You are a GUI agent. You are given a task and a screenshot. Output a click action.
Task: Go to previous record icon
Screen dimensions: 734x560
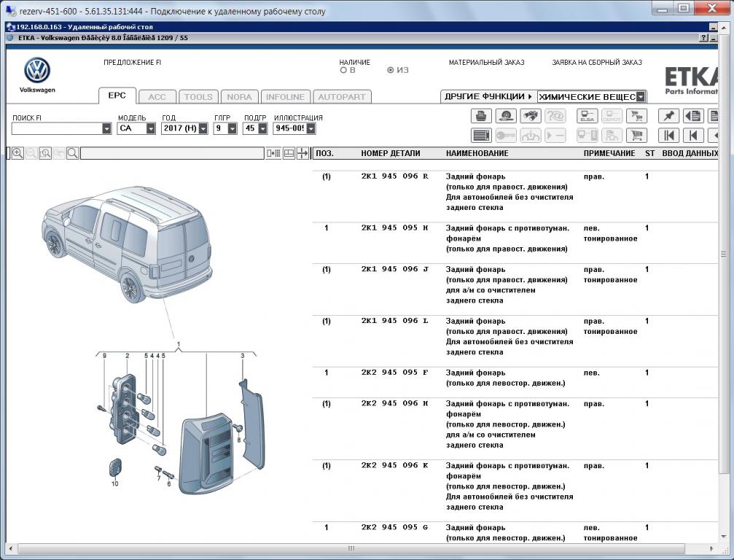tap(693, 136)
